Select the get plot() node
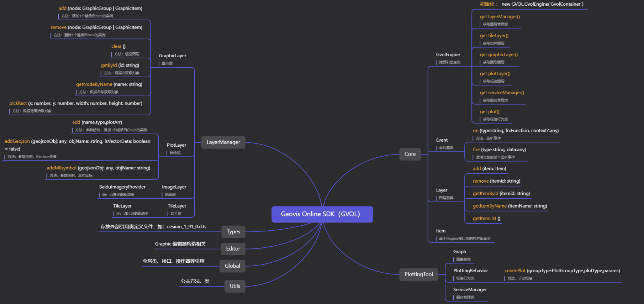Viewport: 644px width, 304px height. pyautogui.click(x=494, y=115)
